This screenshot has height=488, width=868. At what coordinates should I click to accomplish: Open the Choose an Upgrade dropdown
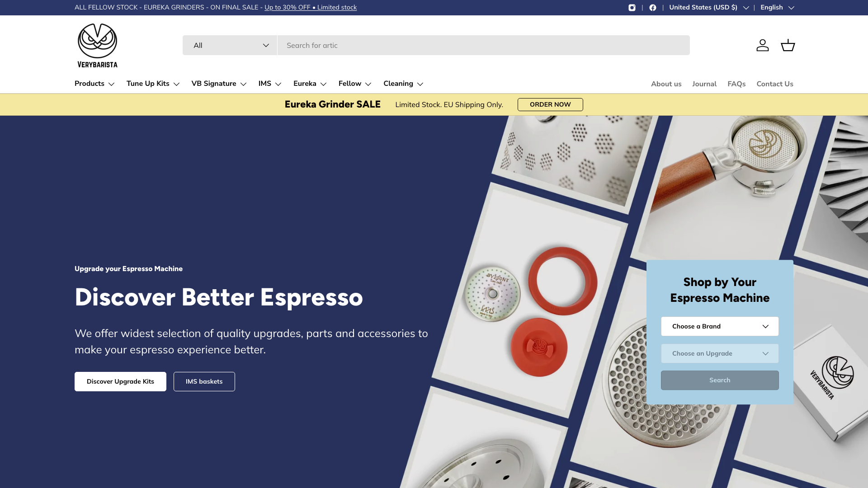pos(720,353)
